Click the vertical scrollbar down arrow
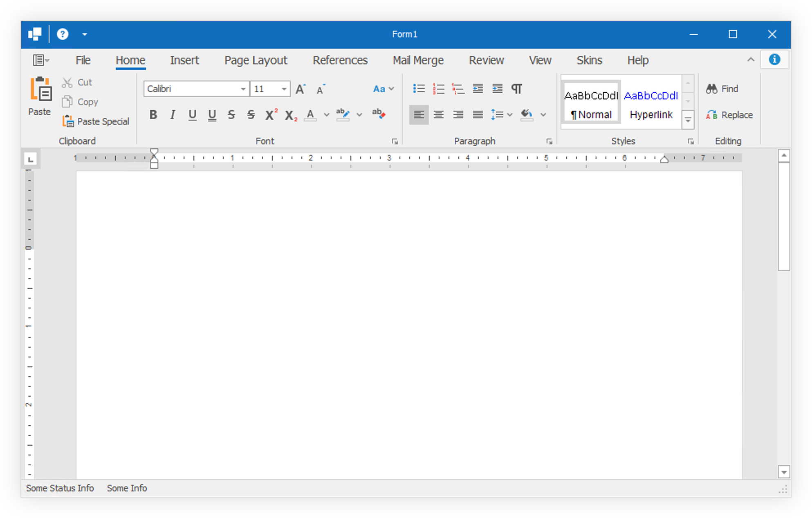812x518 pixels. tap(783, 472)
